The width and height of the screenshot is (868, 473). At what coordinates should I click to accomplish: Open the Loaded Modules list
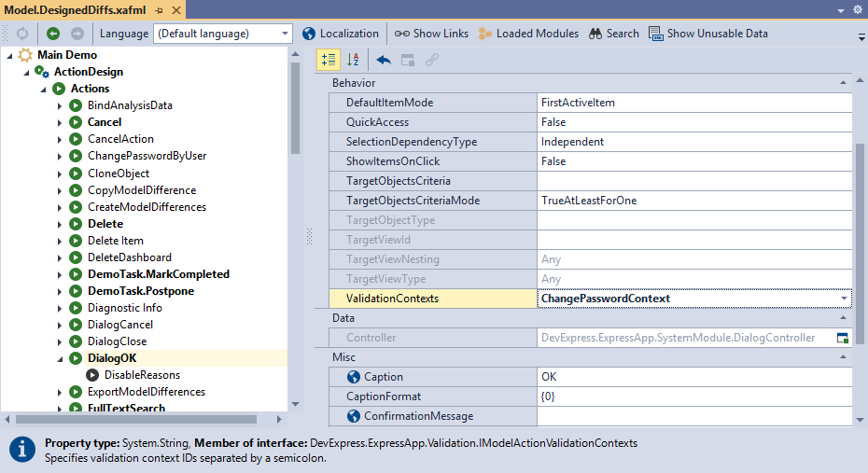(527, 34)
